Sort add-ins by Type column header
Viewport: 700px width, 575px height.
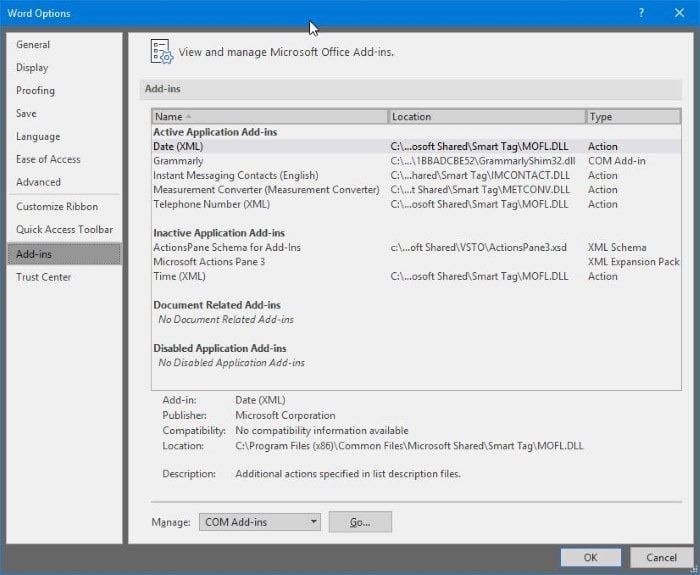pos(633,117)
